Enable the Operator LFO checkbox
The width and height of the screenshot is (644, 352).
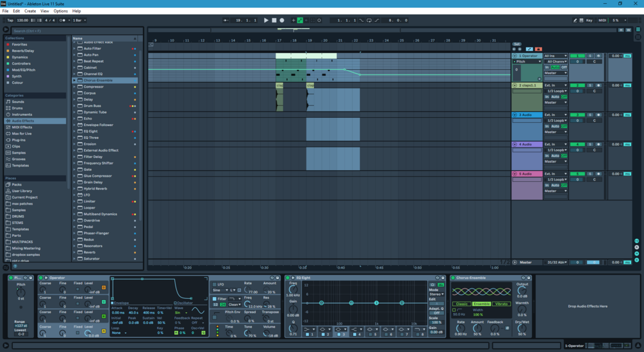tap(215, 284)
